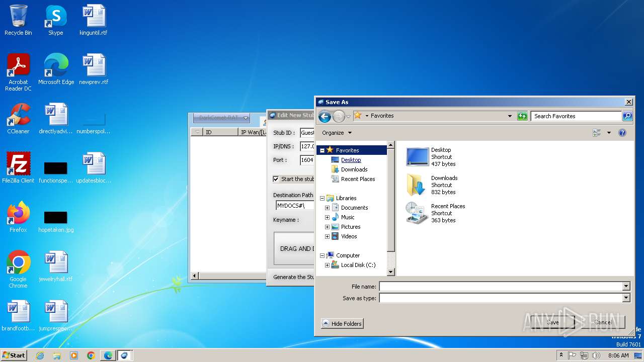Expand the Videos library node
The image size is (644, 362).
click(327, 236)
